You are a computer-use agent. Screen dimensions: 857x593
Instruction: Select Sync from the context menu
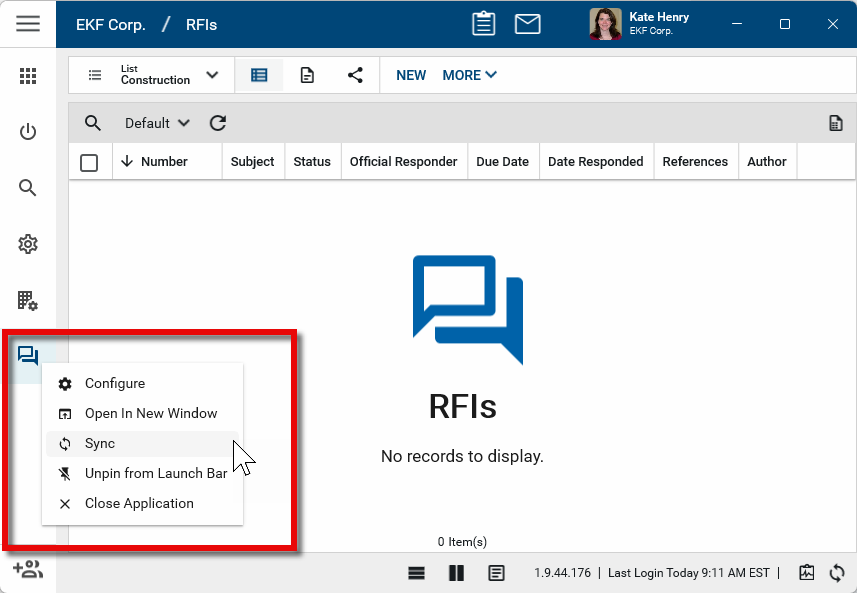click(x=100, y=444)
